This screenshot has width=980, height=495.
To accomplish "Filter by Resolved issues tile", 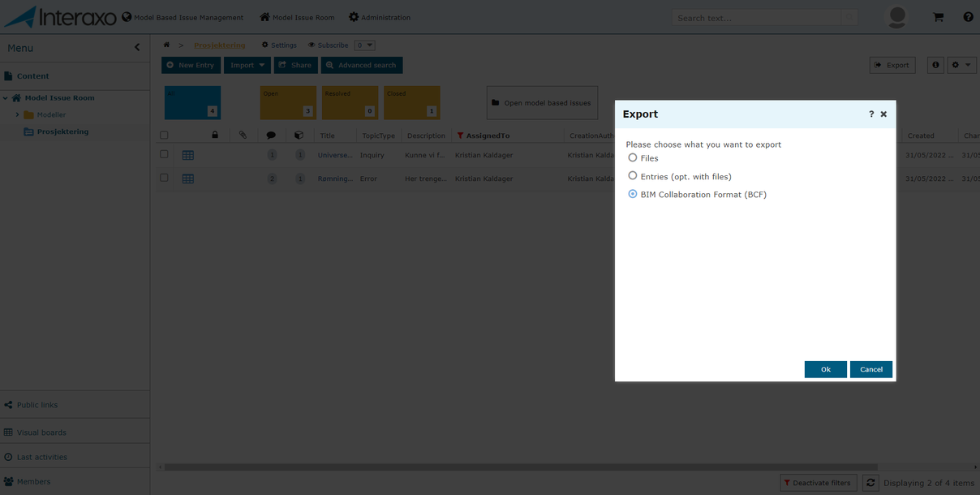I will [x=350, y=103].
